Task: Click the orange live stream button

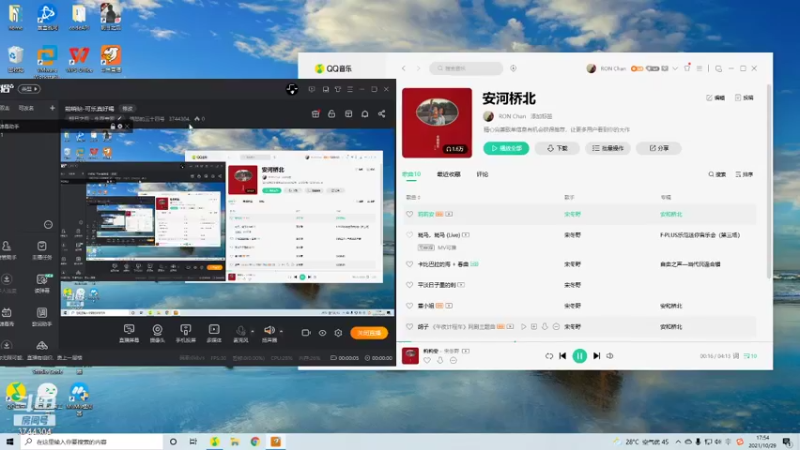Action: pos(369,333)
